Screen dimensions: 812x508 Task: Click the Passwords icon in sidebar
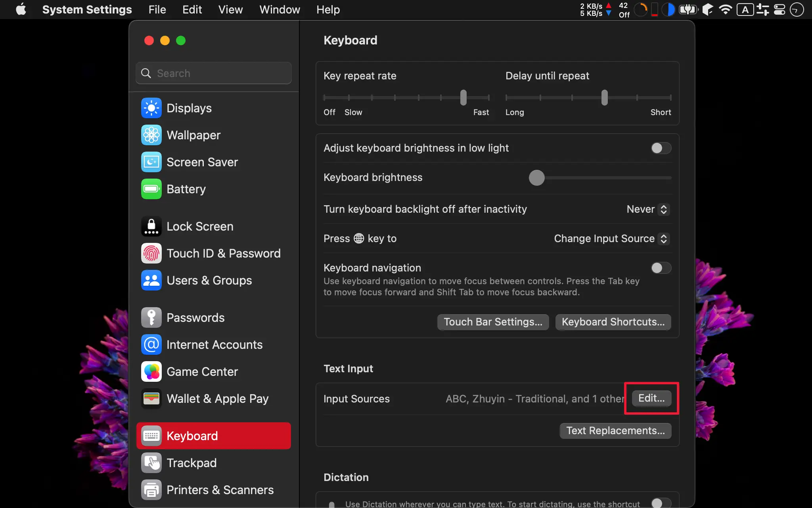pos(151,317)
